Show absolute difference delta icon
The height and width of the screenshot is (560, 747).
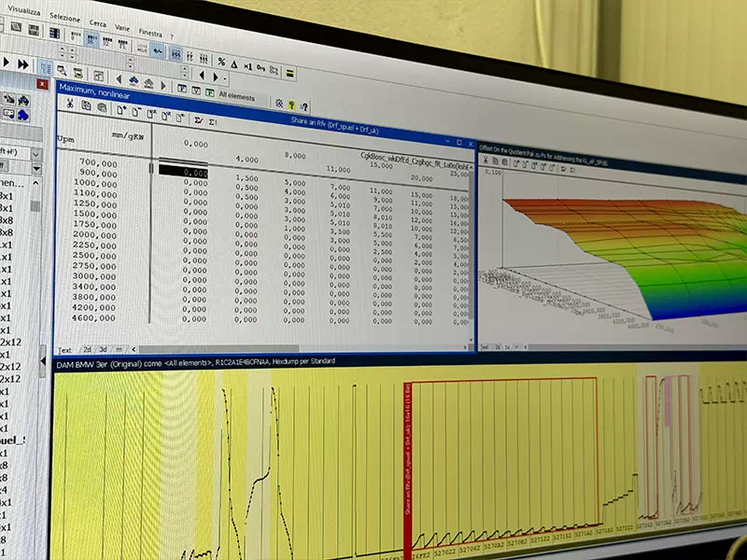click(x=234, y=64)
